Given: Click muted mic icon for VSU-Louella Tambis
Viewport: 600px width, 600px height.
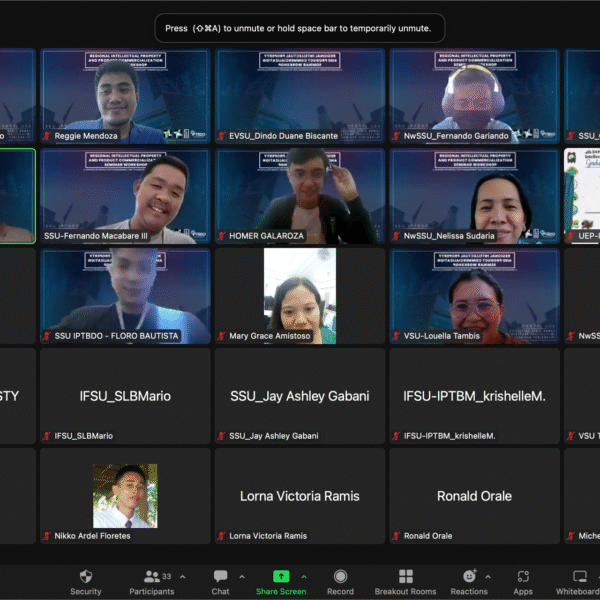Looking at the screenshot, I should click(x=396, y=336).
